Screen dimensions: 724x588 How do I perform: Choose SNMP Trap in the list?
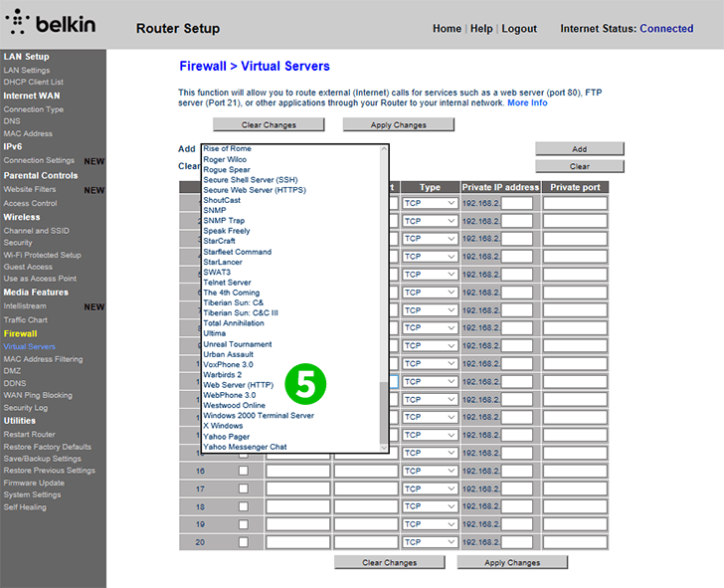(224, 220)
